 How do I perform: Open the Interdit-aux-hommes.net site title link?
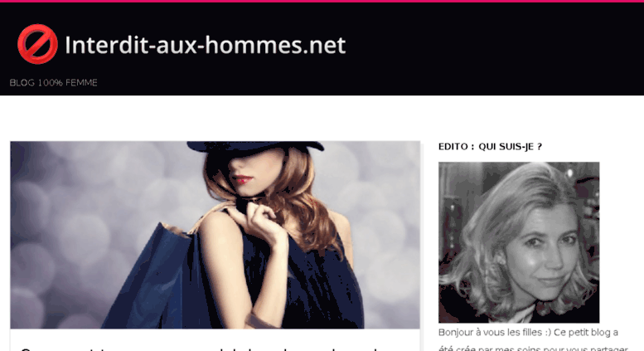coord(206,45)
